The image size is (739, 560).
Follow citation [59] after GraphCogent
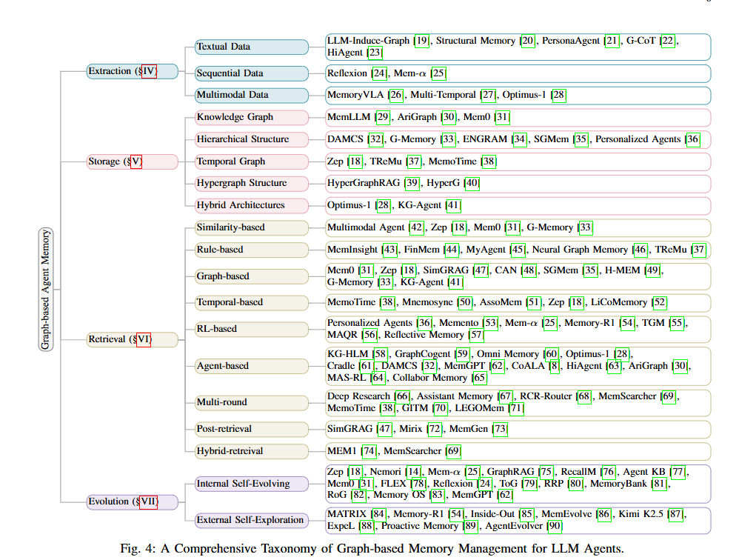coord(463,355)
